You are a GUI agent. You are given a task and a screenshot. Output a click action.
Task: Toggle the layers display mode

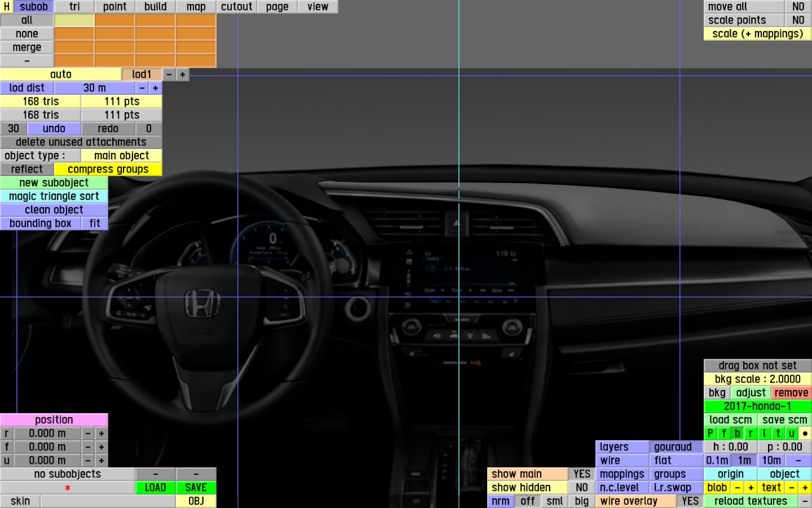[623, 447]
